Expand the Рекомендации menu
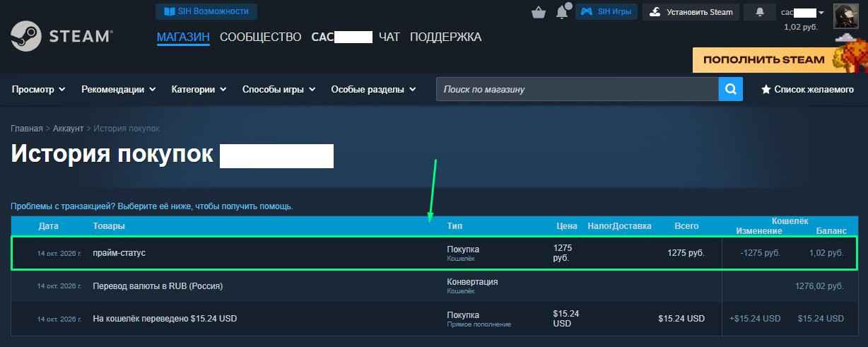This screenshot has width=868, height=347. [x=119, y=90]
